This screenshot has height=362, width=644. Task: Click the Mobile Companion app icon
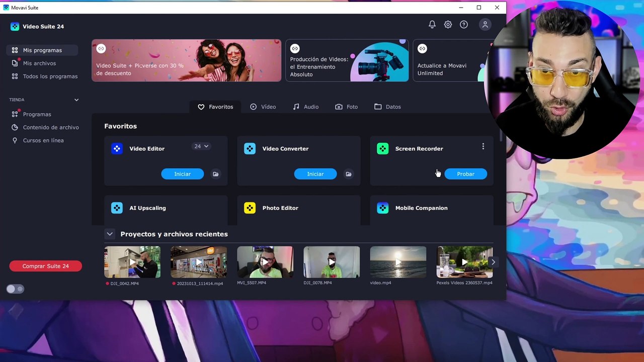[382, 208]
